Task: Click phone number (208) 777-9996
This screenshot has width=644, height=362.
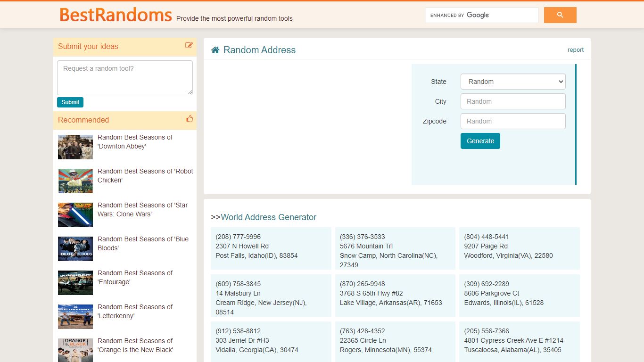Action: (238, 237)
